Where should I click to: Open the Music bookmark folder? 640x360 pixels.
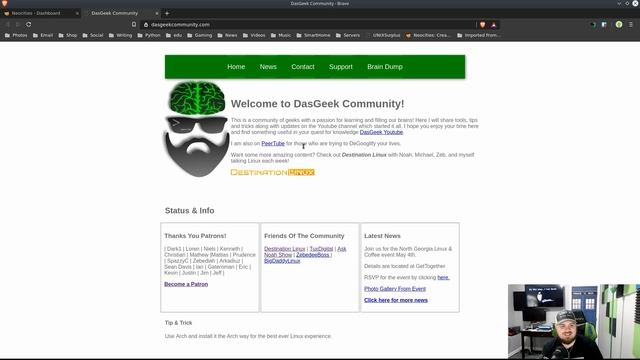click(281, 36)
